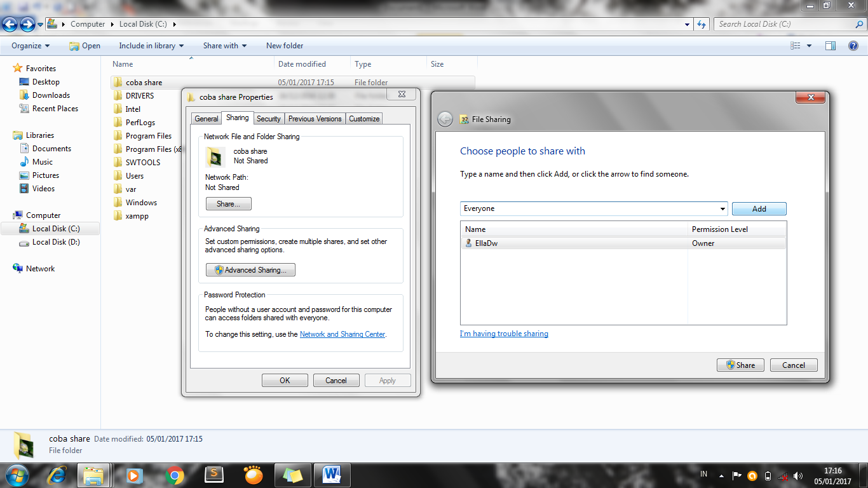Screen dimensions: 868x488
Task: Switch to Microsoft Word on the taskbar
Action: point(332,475)
